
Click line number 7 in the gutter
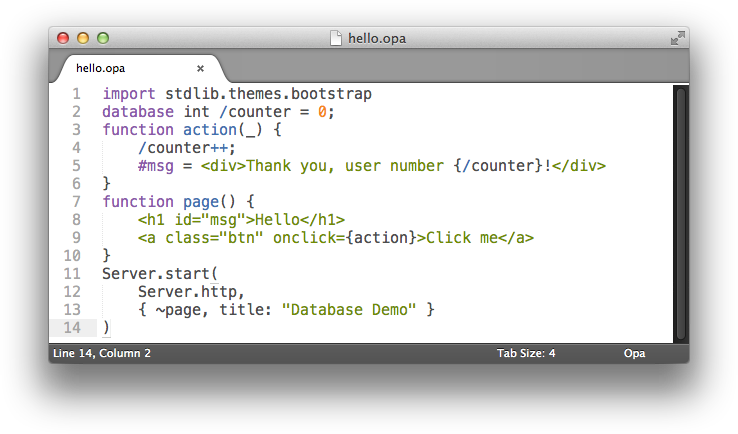[x=76, y=201]
